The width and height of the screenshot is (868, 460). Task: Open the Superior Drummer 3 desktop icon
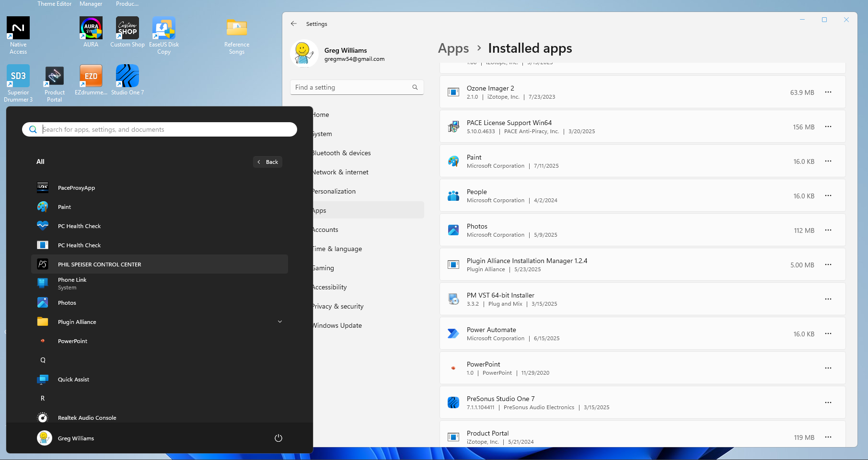(18, 83)
